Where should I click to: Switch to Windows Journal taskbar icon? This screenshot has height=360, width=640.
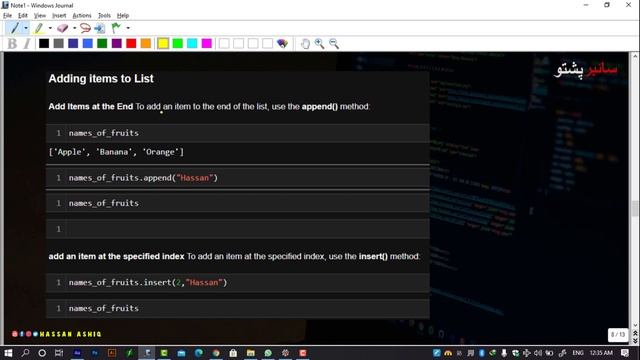click(147, 353)
